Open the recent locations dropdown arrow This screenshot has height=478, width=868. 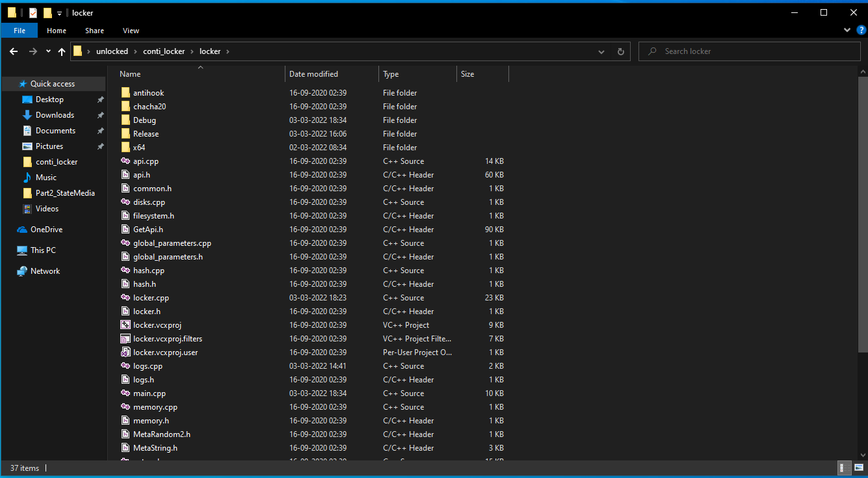click(x=48, y=51)
